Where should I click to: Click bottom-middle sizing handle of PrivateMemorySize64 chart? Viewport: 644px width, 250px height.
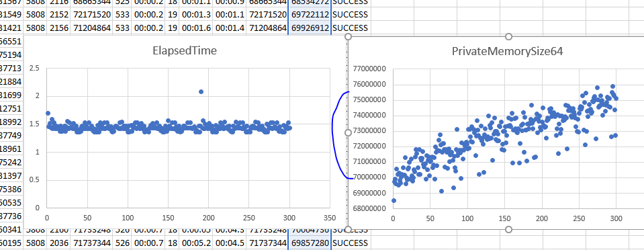point(508,229)
